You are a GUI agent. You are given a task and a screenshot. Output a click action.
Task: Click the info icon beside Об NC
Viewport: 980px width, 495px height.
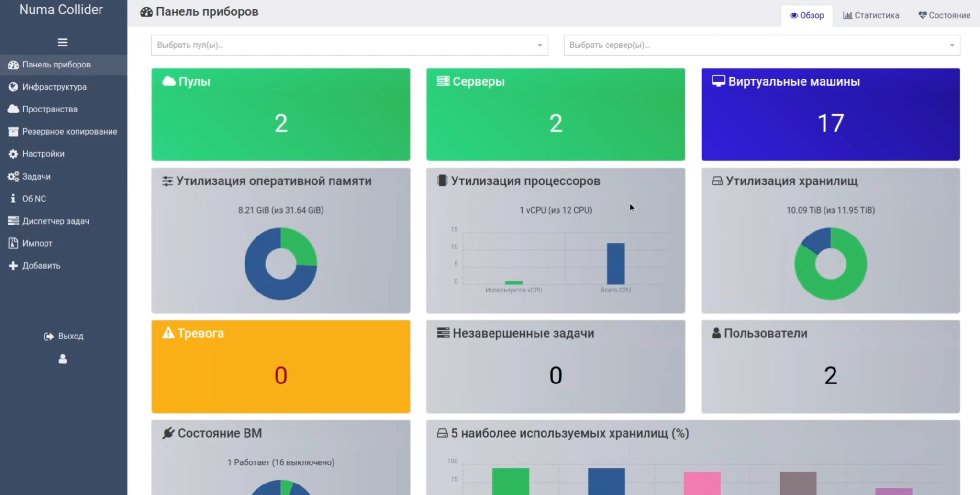[x=13, y=199]
